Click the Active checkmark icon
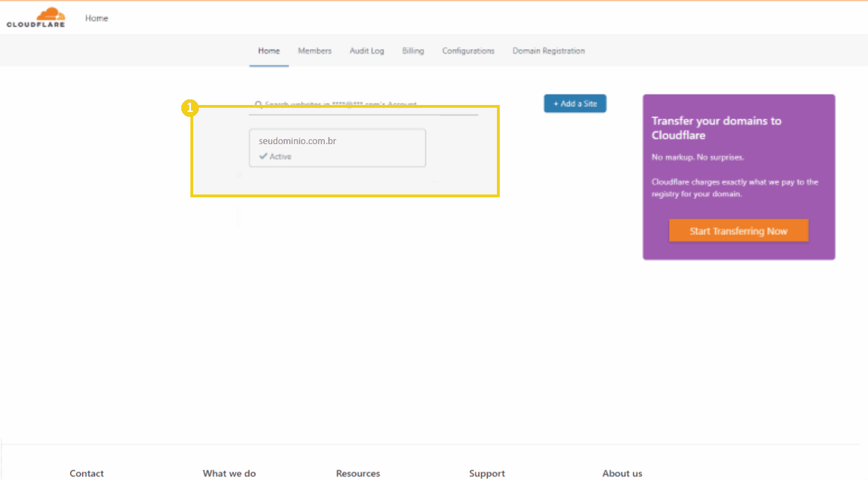Image resolution: width=868 pixels, height=480 pixels. (x=263, y=156)
